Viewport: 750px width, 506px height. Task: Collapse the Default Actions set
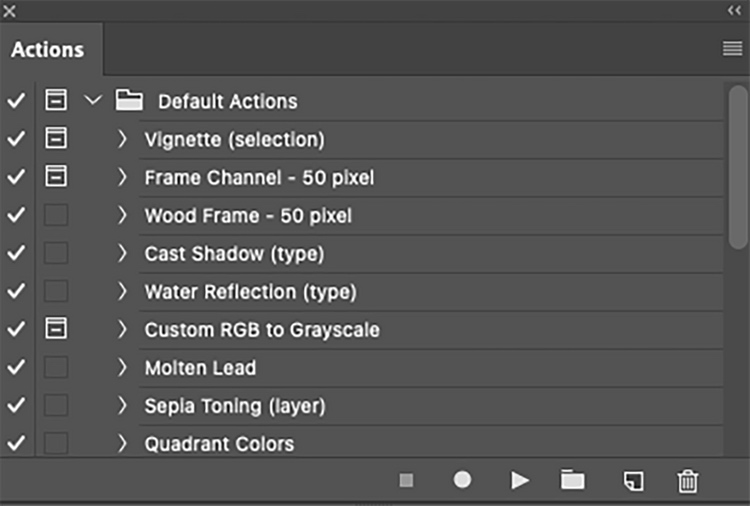coord(94,101)
